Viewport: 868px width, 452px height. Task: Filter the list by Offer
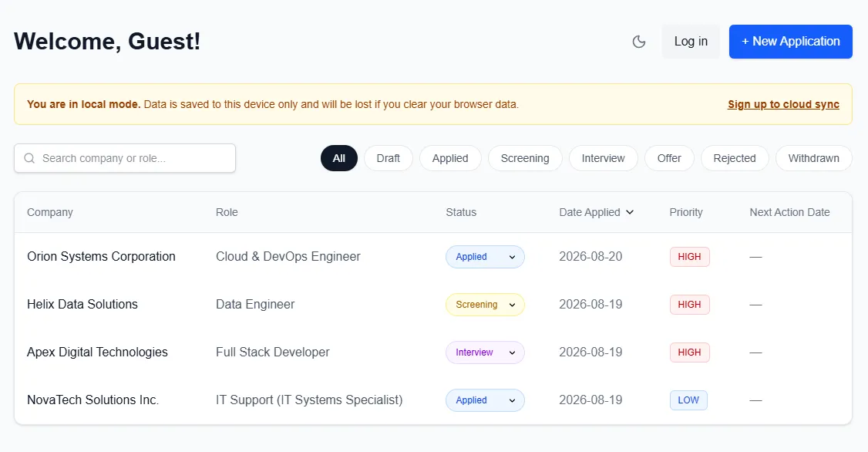[x=668, y=158]
